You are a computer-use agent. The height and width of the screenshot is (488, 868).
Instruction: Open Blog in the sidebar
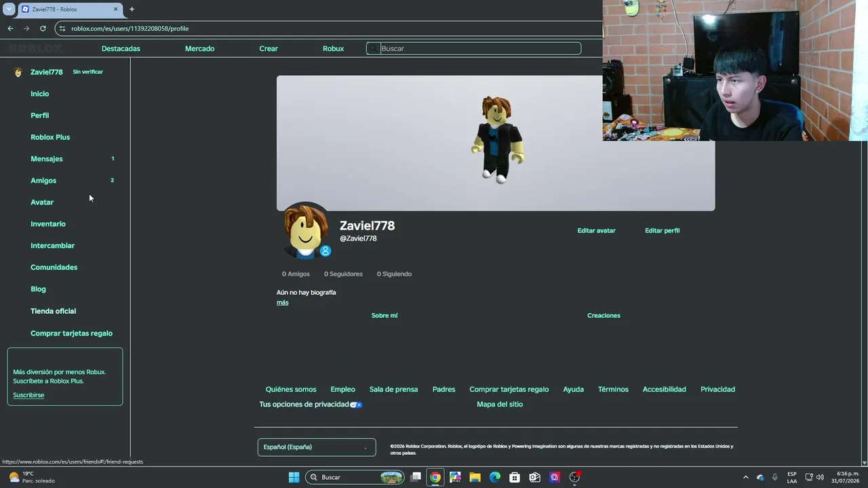point(38,289)
